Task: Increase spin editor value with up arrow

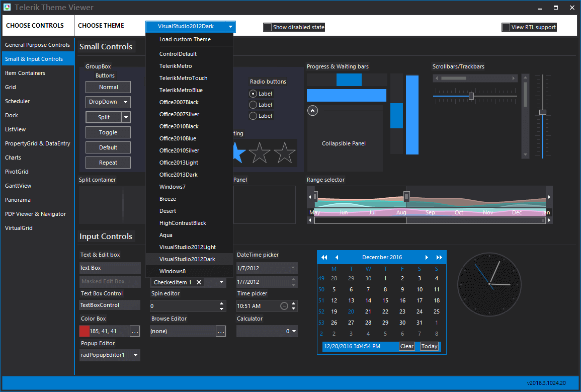Action: 221,303
